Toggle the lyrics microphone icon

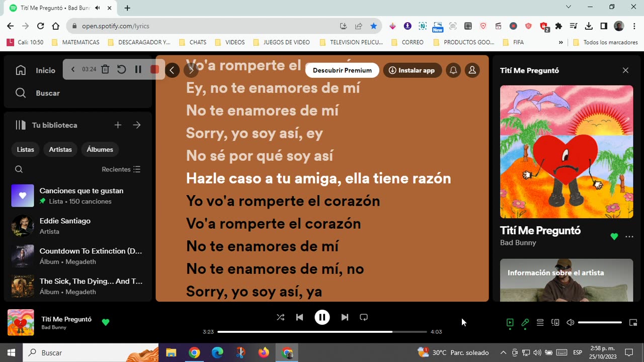coord(525,323)
